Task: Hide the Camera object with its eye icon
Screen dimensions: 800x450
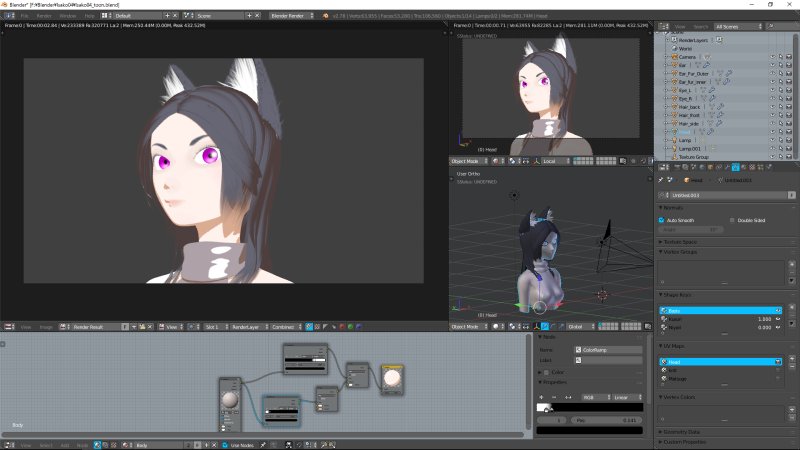Action: click(772, 57)
